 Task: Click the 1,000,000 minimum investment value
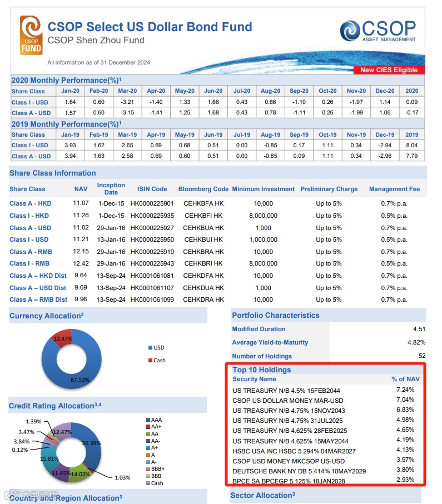coord(263,240)
